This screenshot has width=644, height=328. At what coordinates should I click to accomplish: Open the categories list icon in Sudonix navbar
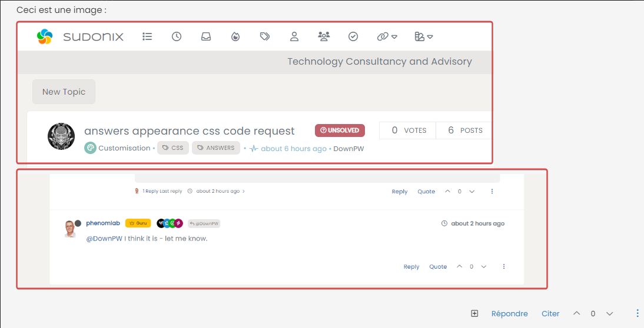(147, 36)
